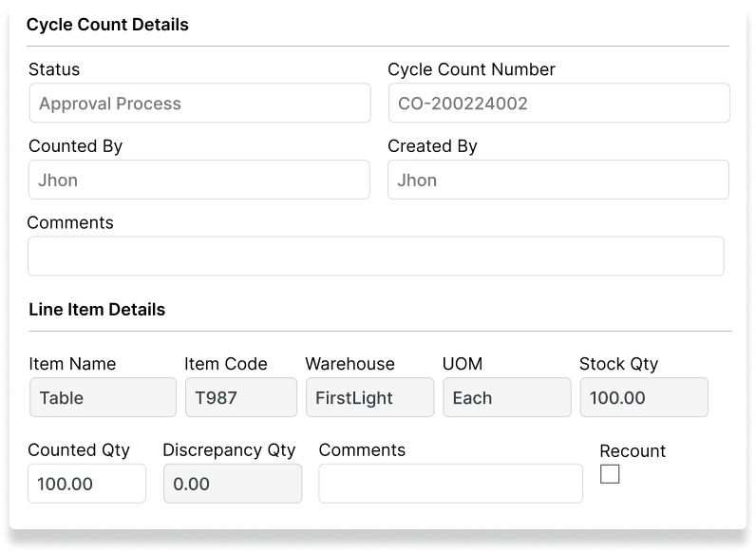
Task: Select the UOM field showing Each
Action: tap(506, 397)
